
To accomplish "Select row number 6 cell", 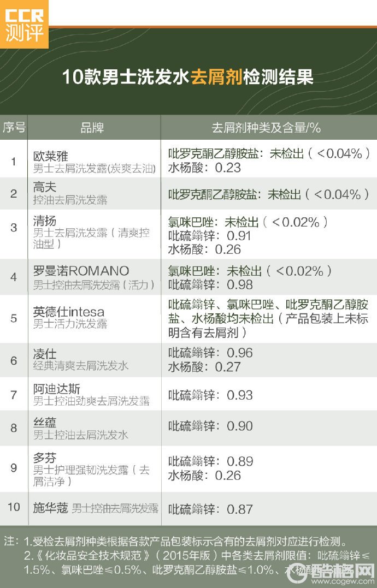I will pos(14,360).
